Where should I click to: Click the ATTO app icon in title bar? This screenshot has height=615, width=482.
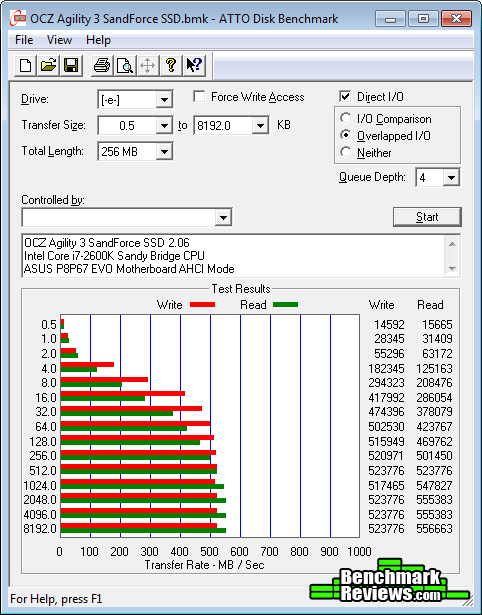pyautogui.click(x=18, y=18)
